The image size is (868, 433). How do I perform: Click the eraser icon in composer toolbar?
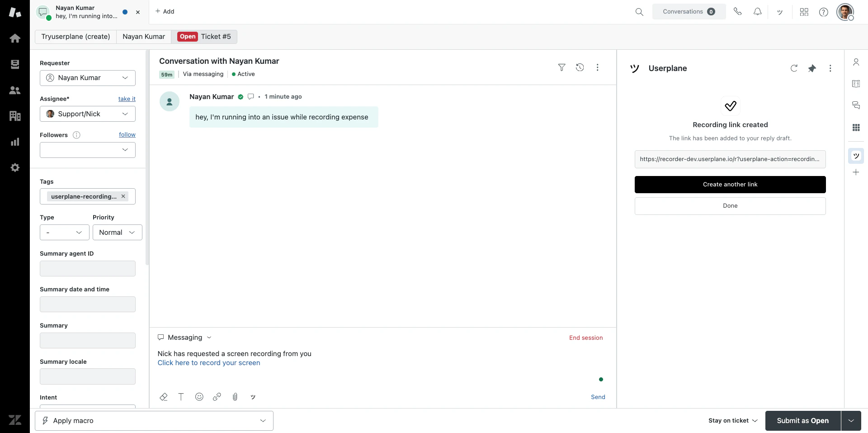point(164,397)
